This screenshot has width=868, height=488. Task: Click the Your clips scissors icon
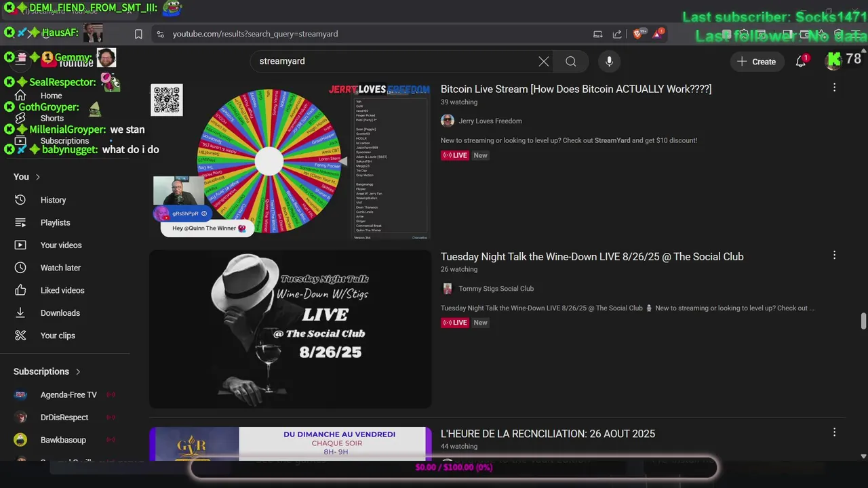[x=20, y=335]
